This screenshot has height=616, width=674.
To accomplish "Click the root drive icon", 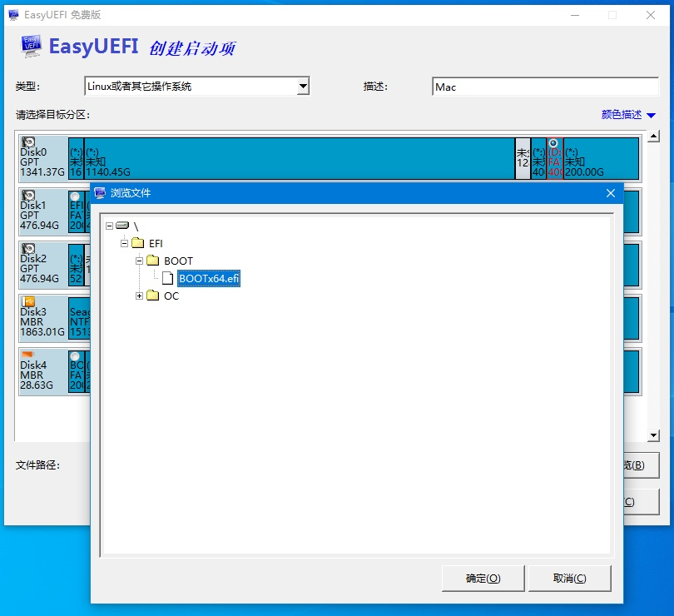I will point(122,225).
